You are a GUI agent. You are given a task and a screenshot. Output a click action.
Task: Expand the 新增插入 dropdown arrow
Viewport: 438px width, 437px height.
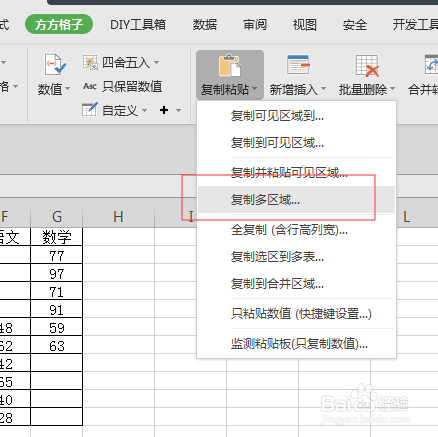pyautogui.click(x=323, y=89)
